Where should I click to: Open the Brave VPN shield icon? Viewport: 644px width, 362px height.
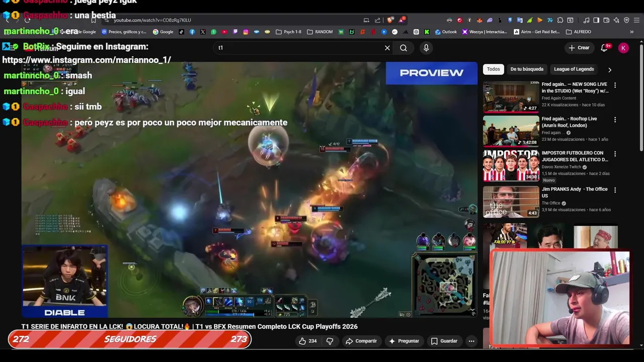[626, 20]
